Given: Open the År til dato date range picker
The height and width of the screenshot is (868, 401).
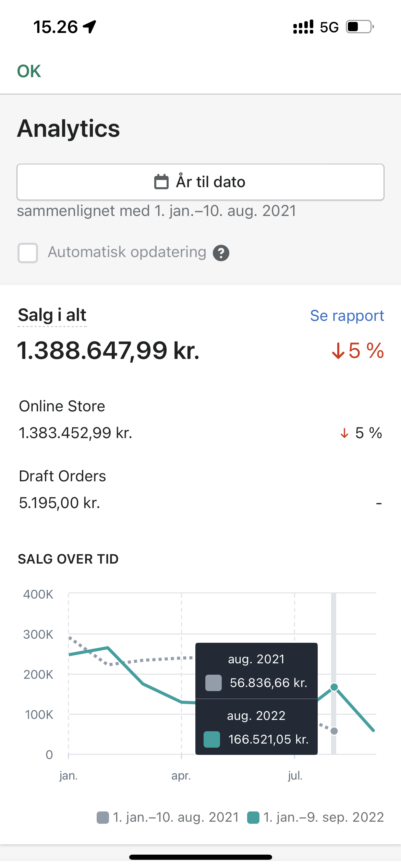Looking at the screenshot, I should click(x=200, y=182).
